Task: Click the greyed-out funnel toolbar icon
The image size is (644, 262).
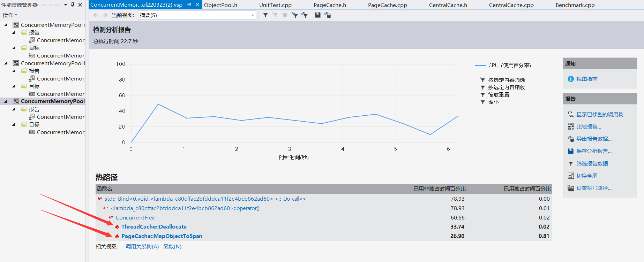Action: coord(275,15)
